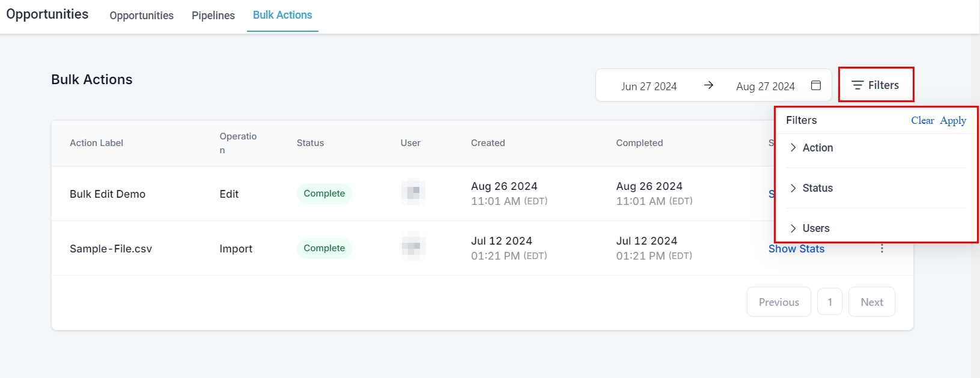Go to the Next page

pyautogui.click(x=871, y=302)
